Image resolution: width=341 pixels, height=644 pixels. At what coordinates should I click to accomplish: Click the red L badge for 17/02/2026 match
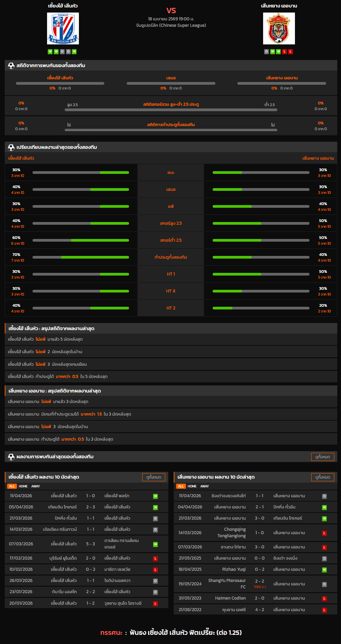(155, 559)
